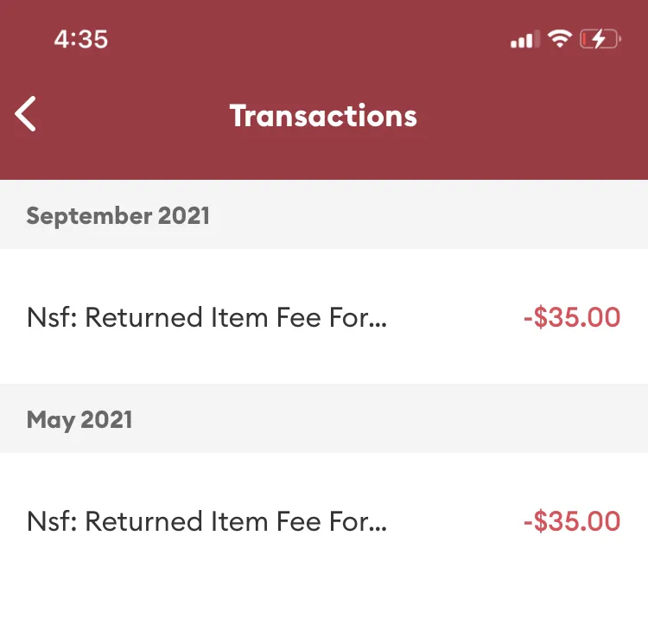Tap the cellular signal strength icon
Viewport: 648px width, 644px height.
coord(524,39)
